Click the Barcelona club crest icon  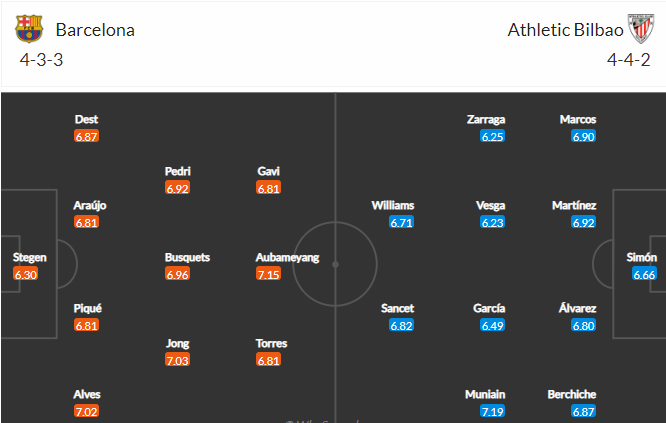pos(29,29)
